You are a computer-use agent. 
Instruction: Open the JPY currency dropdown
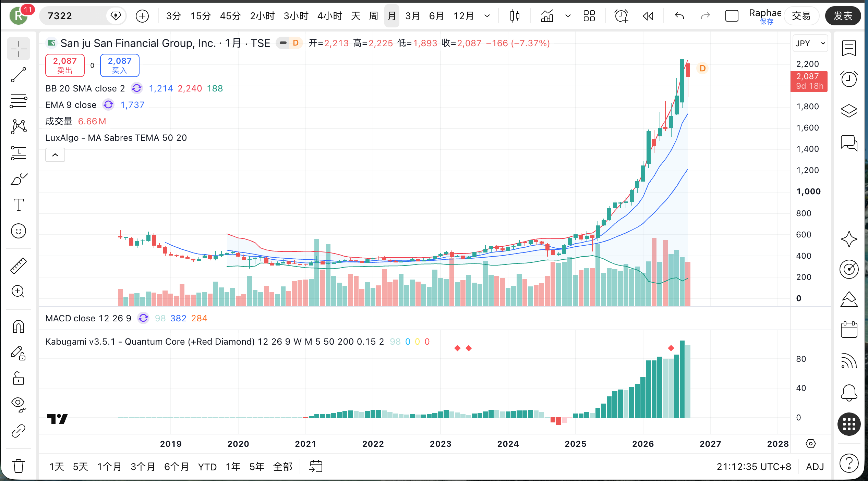tap(810, 44)
